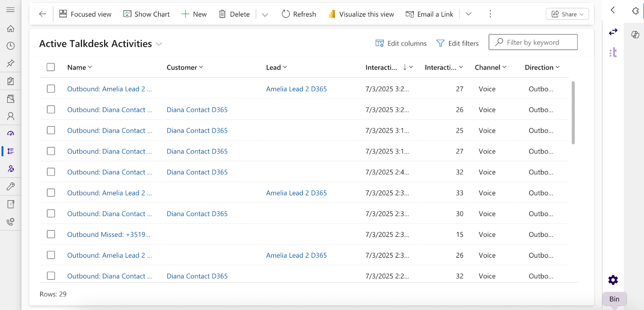Open the Copilot icon
Screen dimensions: 644x310
pyautogui.click(x=635, y=35)
